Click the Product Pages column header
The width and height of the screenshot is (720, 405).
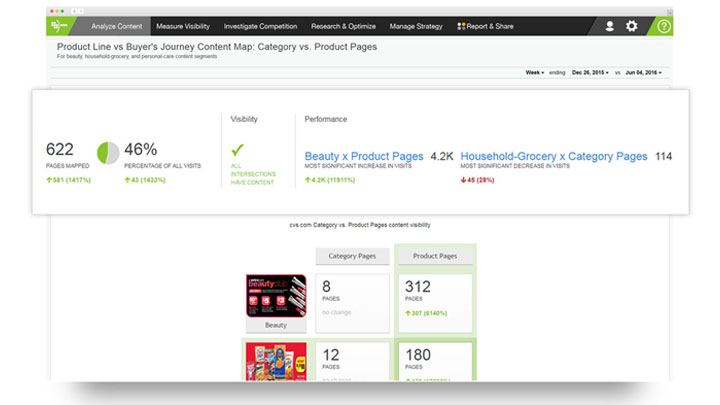point(435,256)
